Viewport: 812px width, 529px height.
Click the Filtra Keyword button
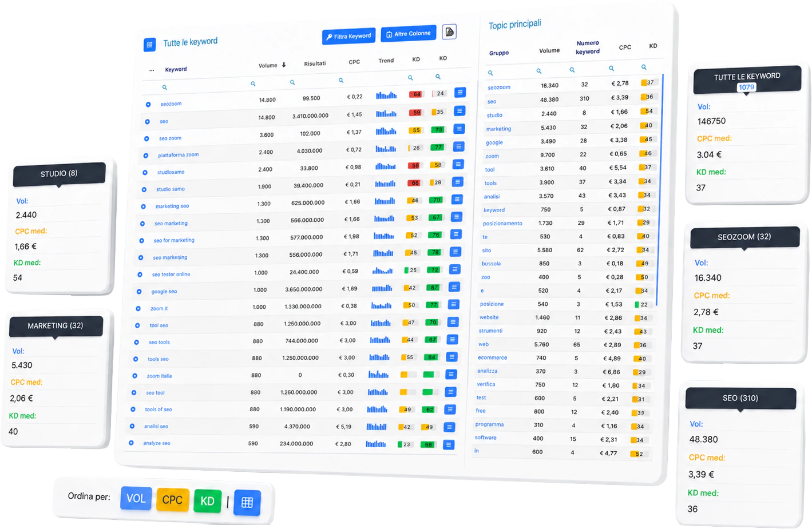coord(348,36)
